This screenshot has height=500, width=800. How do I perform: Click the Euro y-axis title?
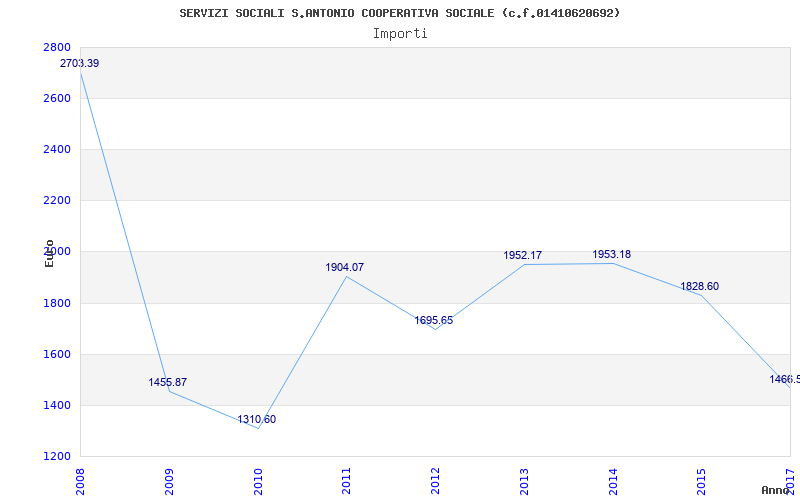[49, 253]
